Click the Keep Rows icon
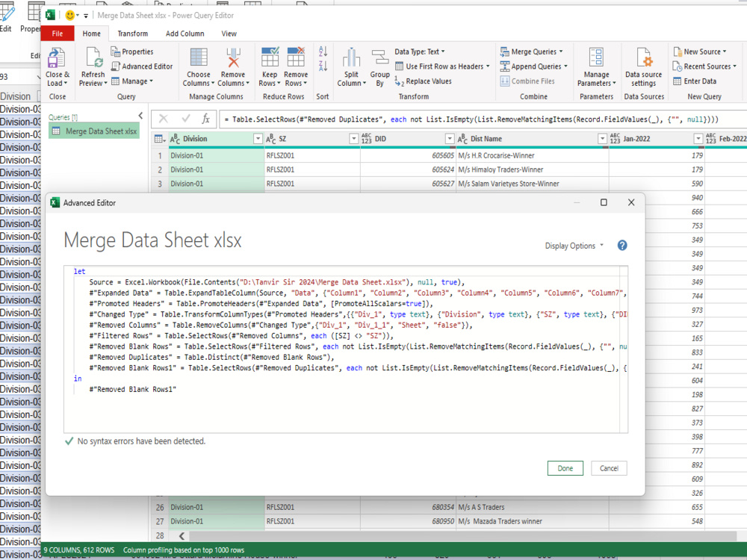Image resolution: width=747 pixels, height=560 pixels. tap(270, 57)
